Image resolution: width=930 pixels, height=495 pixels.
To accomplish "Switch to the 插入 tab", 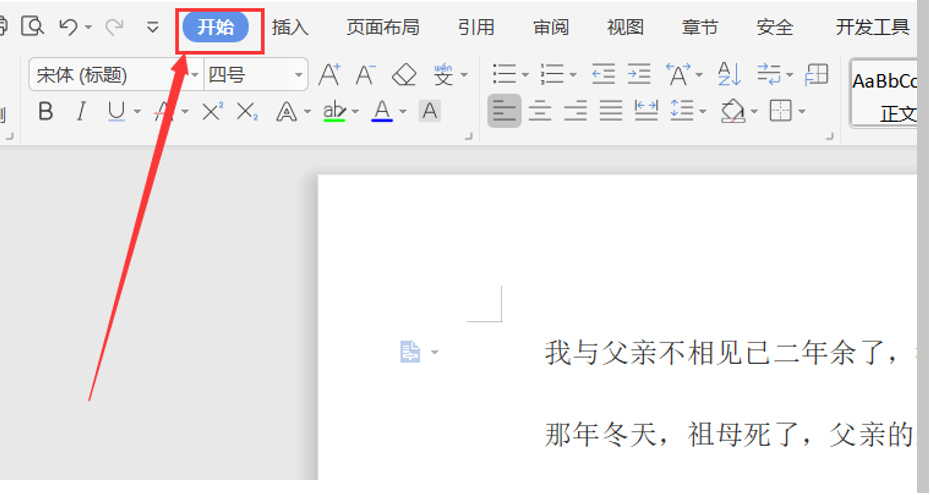I will tap(290, 27).
